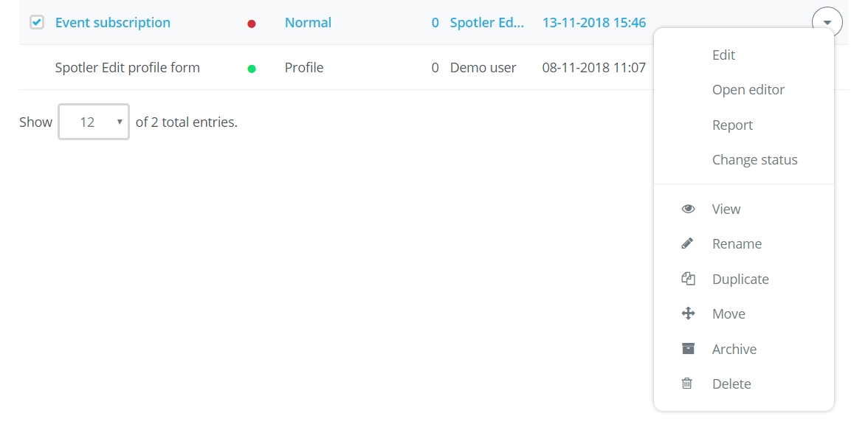
Task: Click the Demo user cell
Action: coord(483,68)
